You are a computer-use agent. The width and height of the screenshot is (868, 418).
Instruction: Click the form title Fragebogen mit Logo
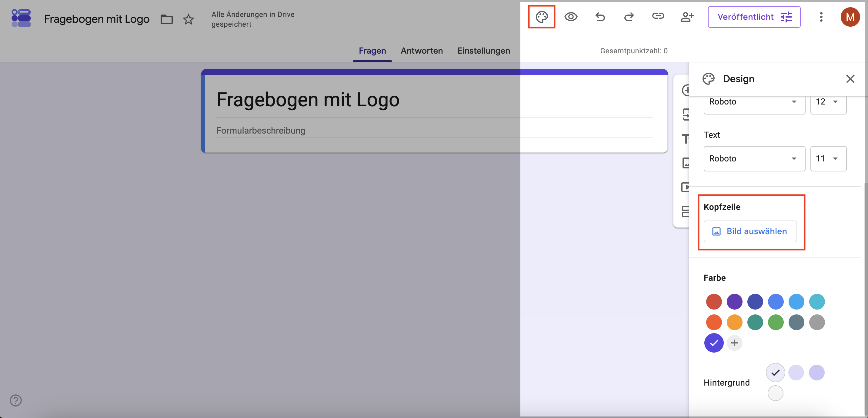(308, 100)
